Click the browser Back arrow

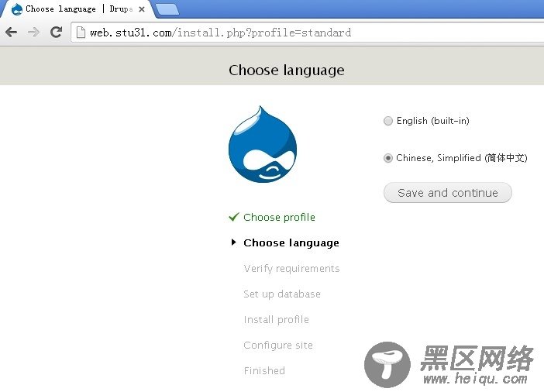tap(11, 32)
